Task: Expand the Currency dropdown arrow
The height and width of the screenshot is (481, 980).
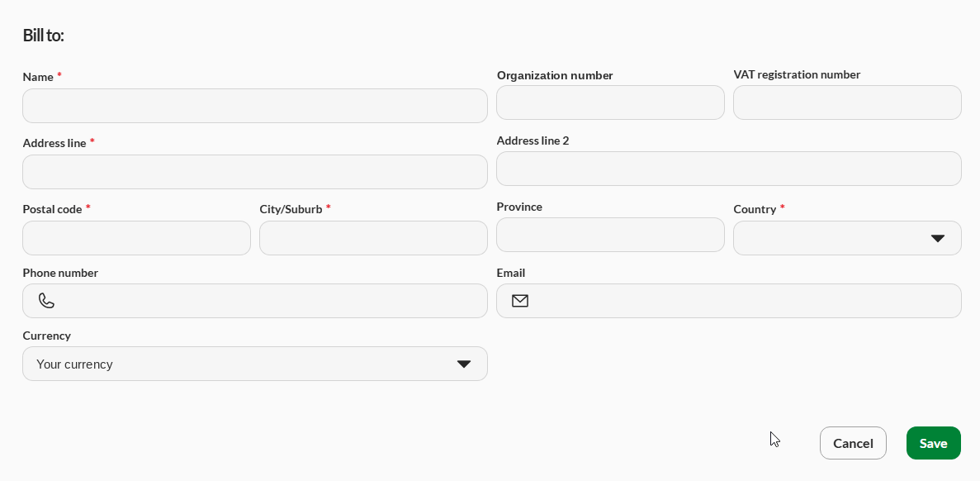Action: [464, 364]
